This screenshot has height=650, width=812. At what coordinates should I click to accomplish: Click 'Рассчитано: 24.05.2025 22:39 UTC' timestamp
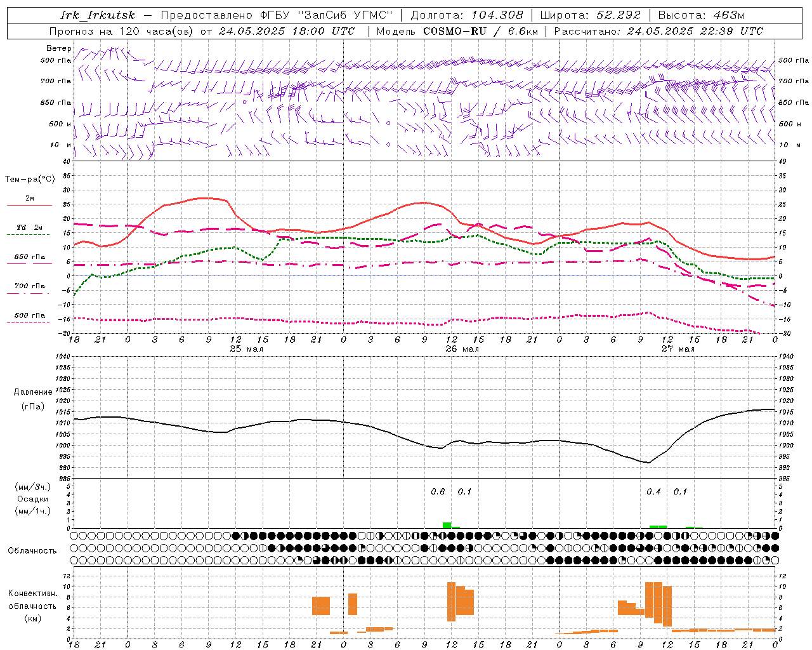click(x=658, y=31)
